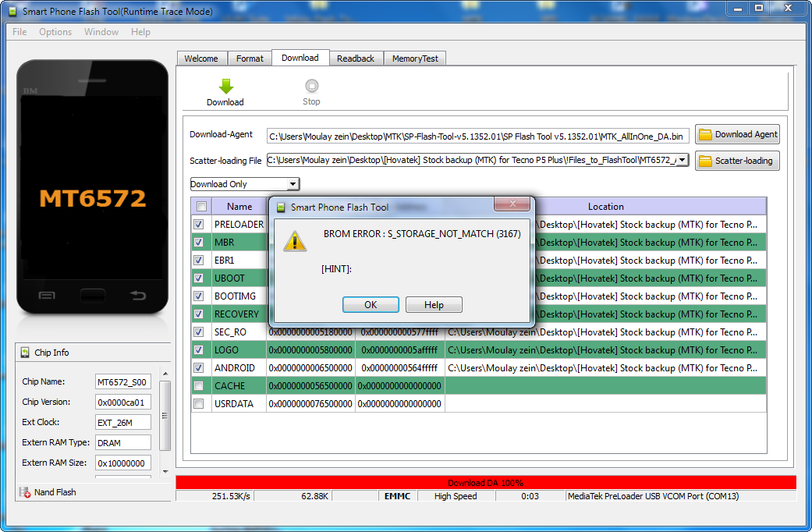
Task: Click the Nand Flash icon
Action: (x=25, y=492)
